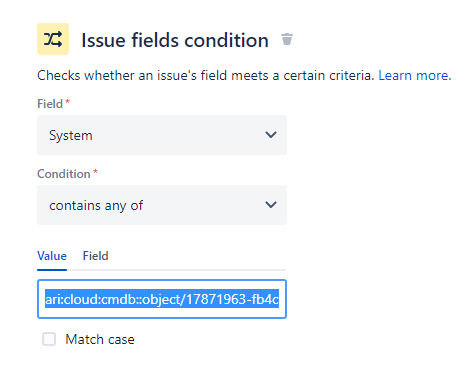Click the blue underline beneath the Value tab

(52, 270)
